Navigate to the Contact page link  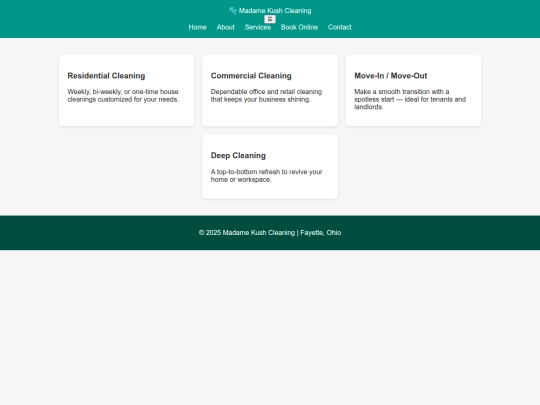pos(340,27)
